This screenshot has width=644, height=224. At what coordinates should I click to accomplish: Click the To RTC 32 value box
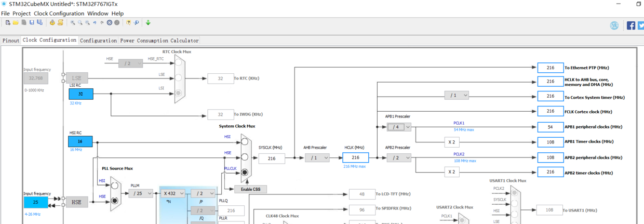coord(221,78)
